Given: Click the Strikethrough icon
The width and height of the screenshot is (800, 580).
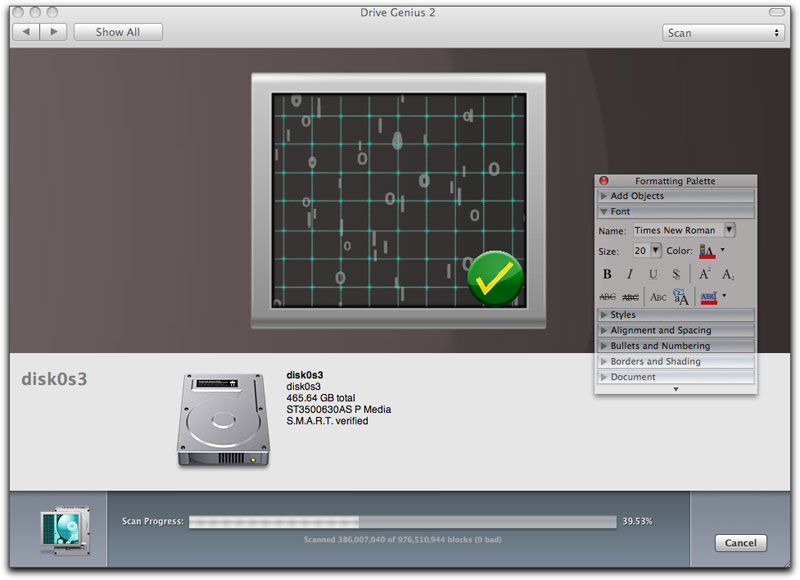Looking at the screenshot, I should pos(607,297).
